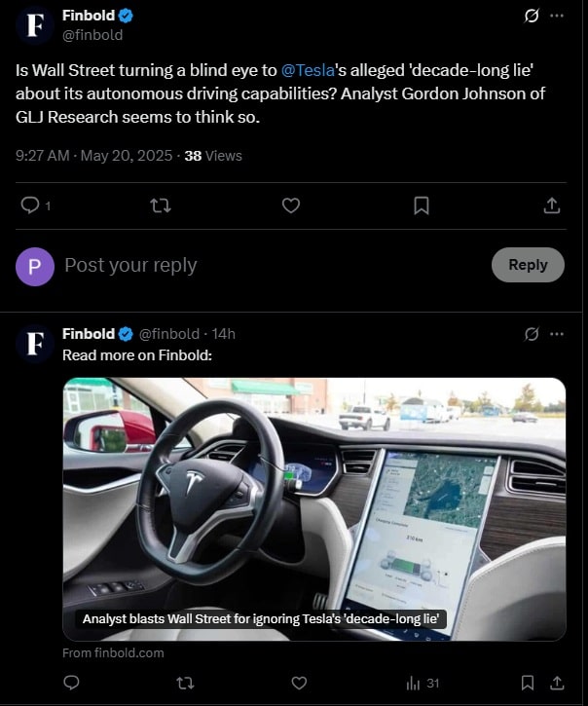Bookmark the main Finbold post
This screenshot has height=706, width=588.
[422, 205]
